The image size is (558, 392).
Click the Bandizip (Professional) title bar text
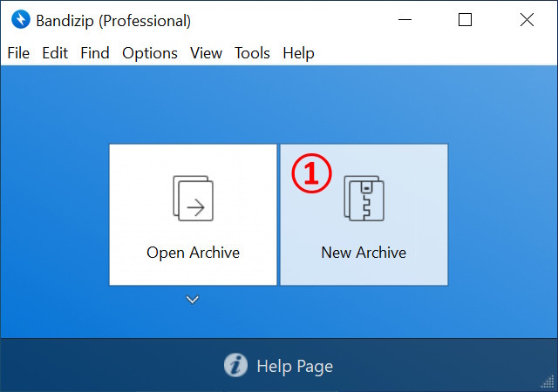113,20
